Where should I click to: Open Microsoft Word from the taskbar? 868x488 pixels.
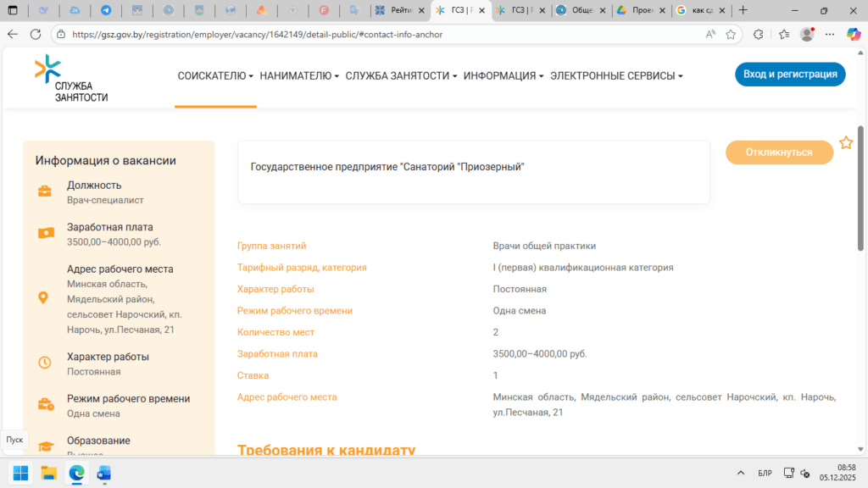coord(104,473)
